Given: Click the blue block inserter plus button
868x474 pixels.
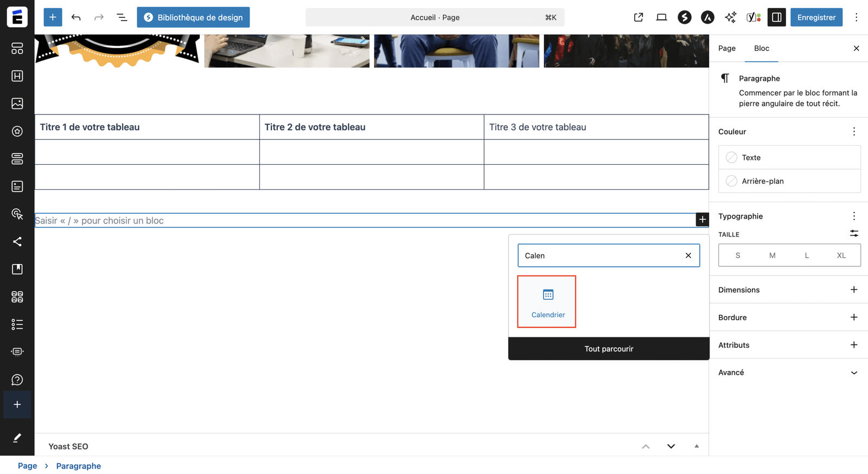Looking at the screenshot, I should tap(53, 17).
